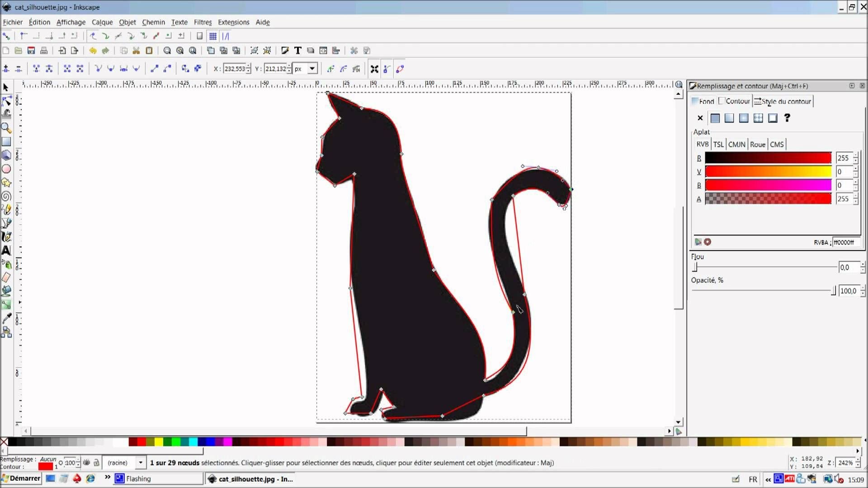
Task: Click the remove fill X button
Action: [x=700, y=118]
